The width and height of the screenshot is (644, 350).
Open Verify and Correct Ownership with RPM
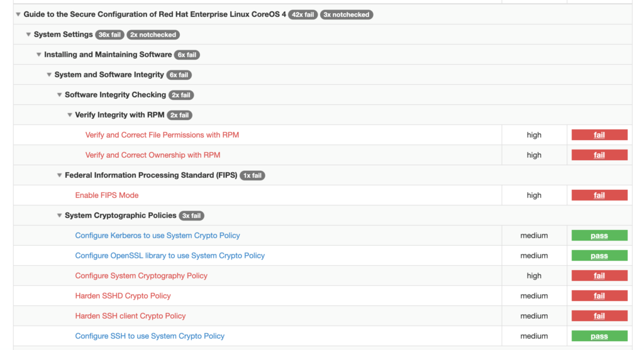click(x=152, y=155)
